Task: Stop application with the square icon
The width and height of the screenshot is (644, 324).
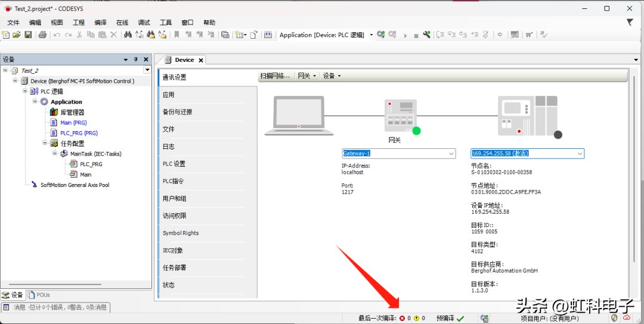Action: point(416,36)
